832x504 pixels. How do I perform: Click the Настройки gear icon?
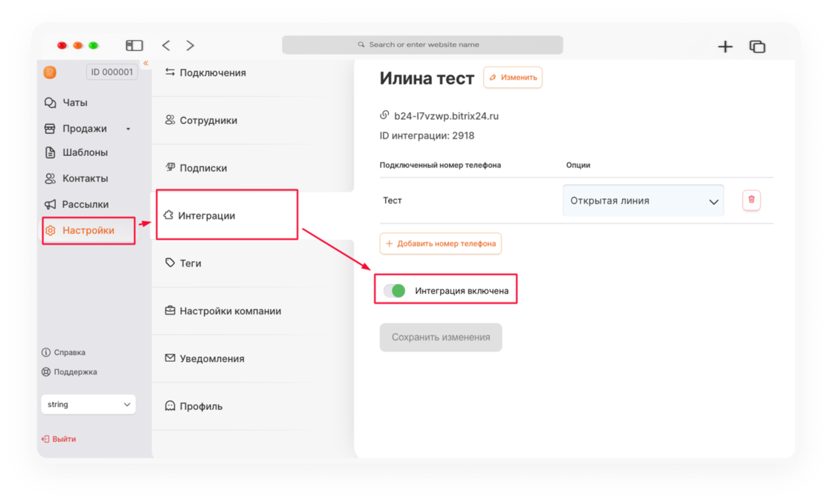pyautogui.click(x=50, y=230)
